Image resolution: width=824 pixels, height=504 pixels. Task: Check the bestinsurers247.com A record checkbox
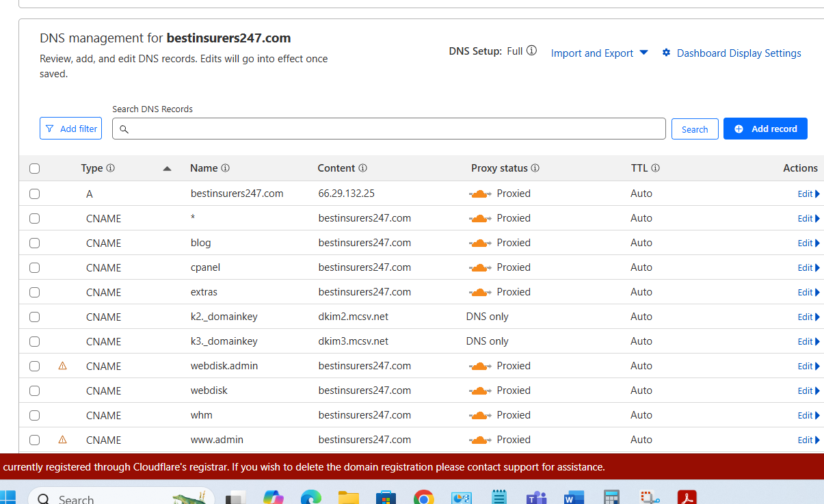(x=35, y=194)
